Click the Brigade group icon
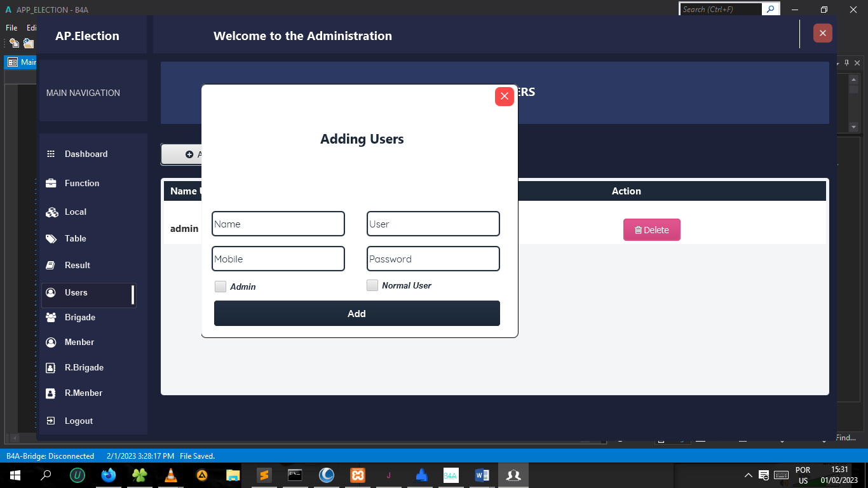868x488 pixels. pyautogui.click(x=51, y=317)
